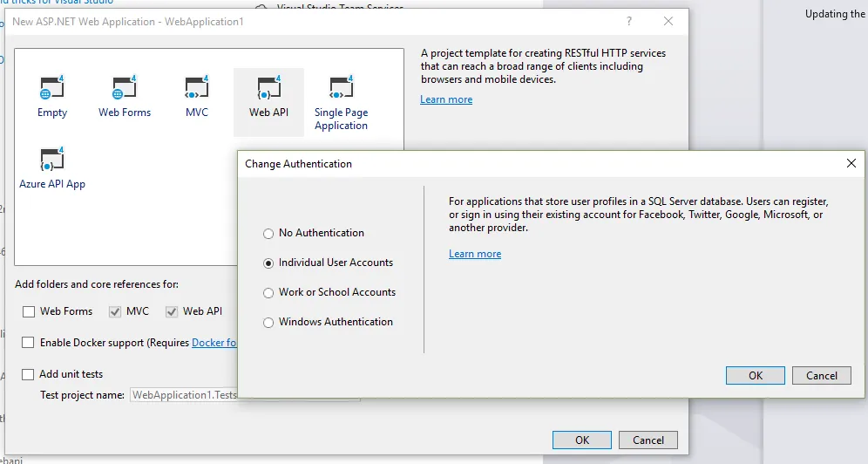
Task: Choose Single Page Application template icon
Action: pos(341,87)
